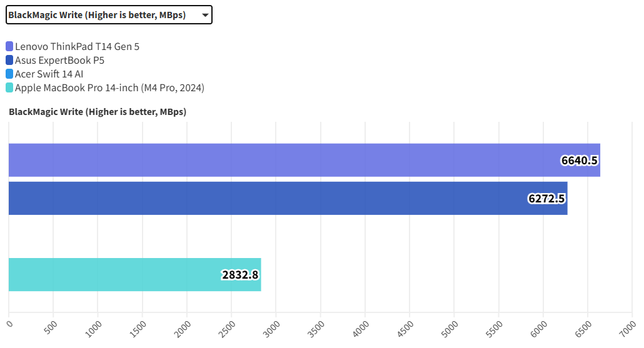644x348 pixels.
Task: Click the Acer Swift 14 AI legend swatch
Action: pyautogui.click(x=9, y=74)
